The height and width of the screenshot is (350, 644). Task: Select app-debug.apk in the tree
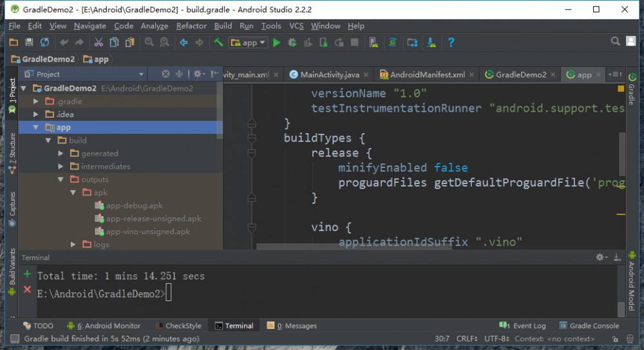click(x=129, y=206)
